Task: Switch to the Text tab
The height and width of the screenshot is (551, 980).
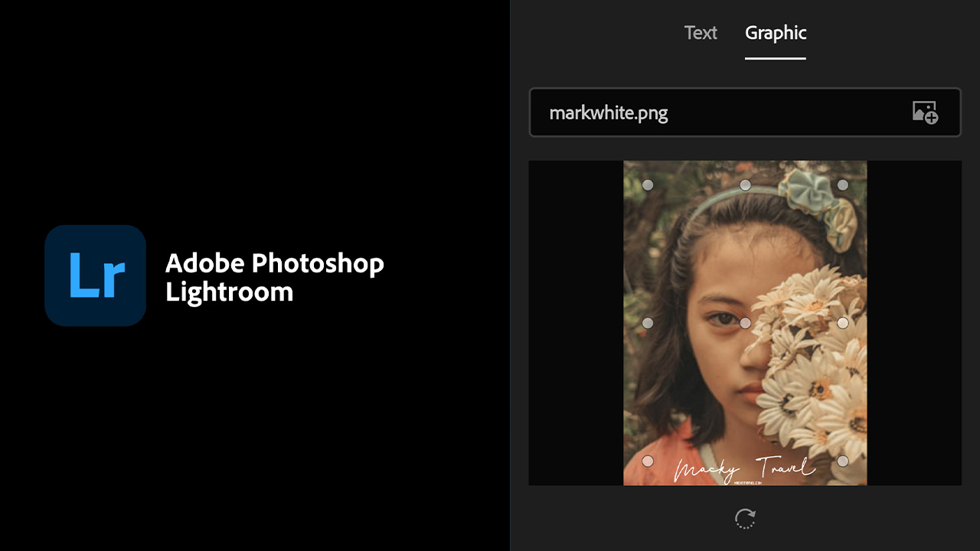Action: pos(700,33)
